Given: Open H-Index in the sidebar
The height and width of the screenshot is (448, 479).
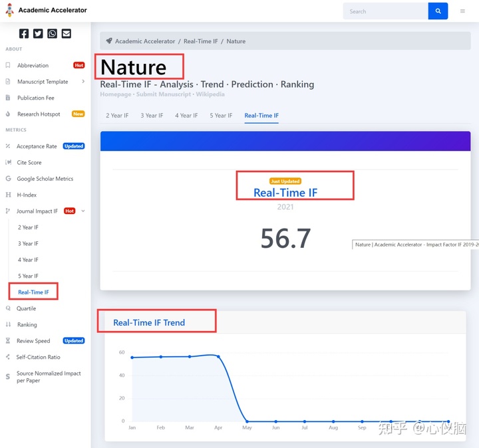Looking at the screenshot, I should (27, 195).
